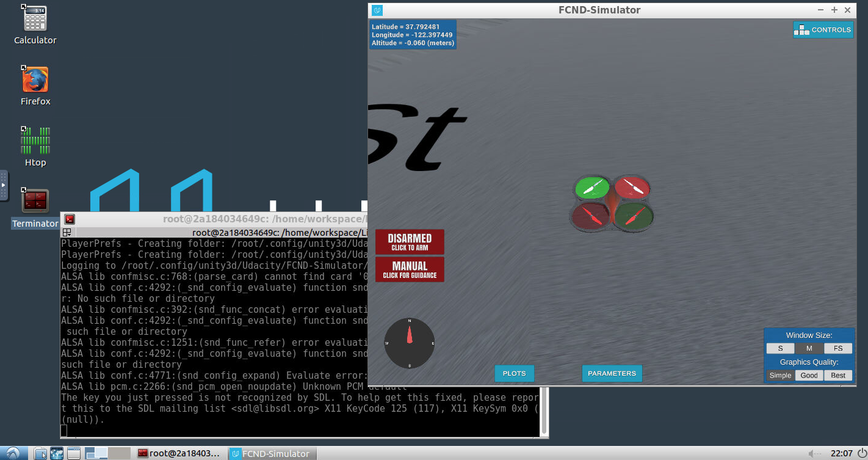The image size is (868, 460).
Task: Switch to the second workspace in the pager
Action: (x=119, y=453)
